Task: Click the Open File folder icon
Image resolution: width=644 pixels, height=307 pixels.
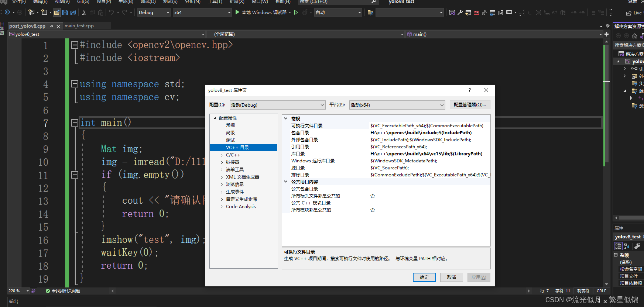Action: pyautogui.click(x=56, y=13)
